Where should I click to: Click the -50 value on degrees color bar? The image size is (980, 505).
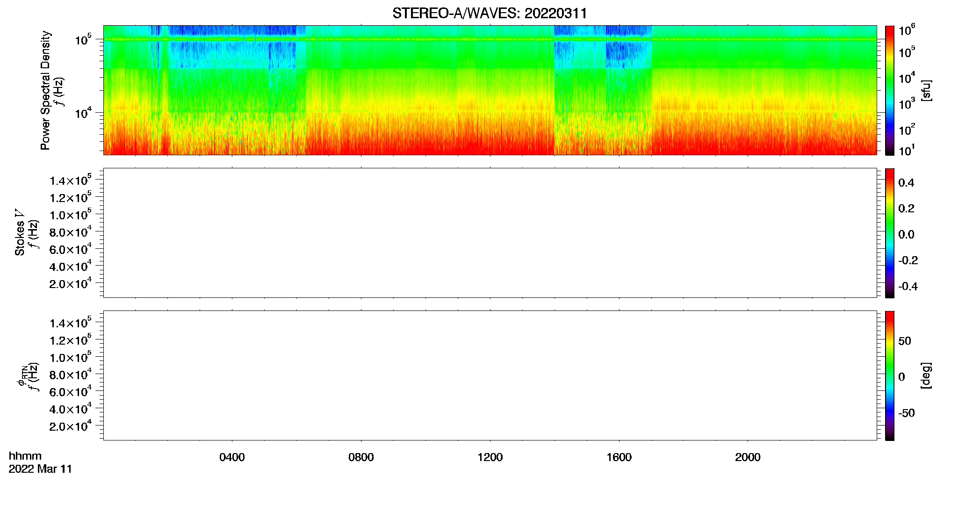point(907,413)
